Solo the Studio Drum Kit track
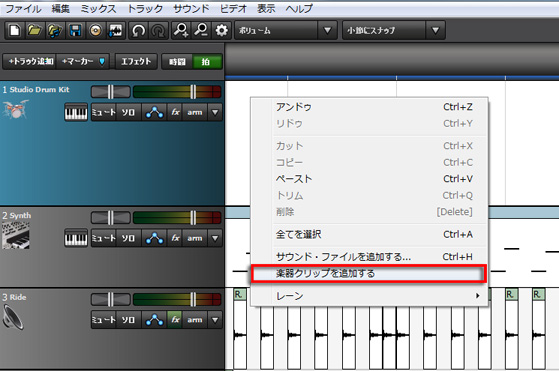Image resolution: width=559 pixels, height=371 pixels. 128,113
